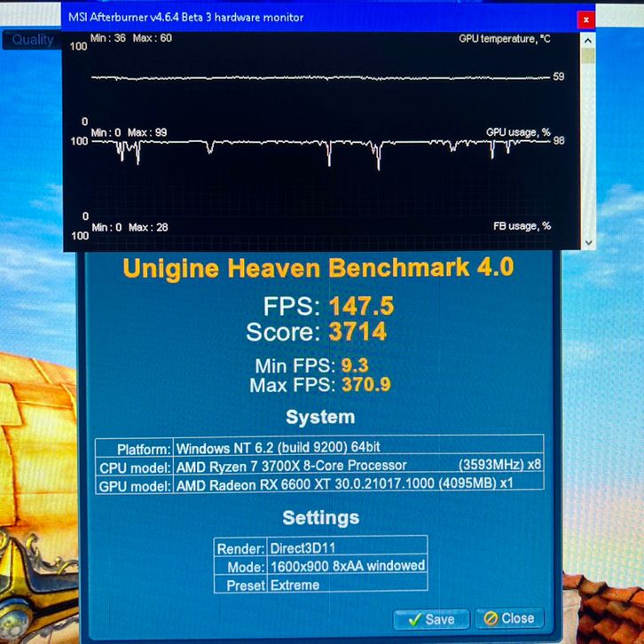Select the Quality tab behind the monitor window
The image size is (644, 644).
32,40
